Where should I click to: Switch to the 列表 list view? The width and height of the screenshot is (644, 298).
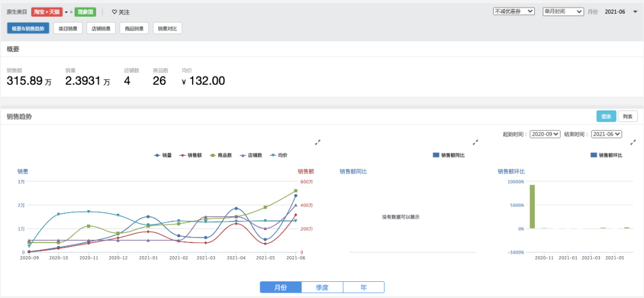627,116
